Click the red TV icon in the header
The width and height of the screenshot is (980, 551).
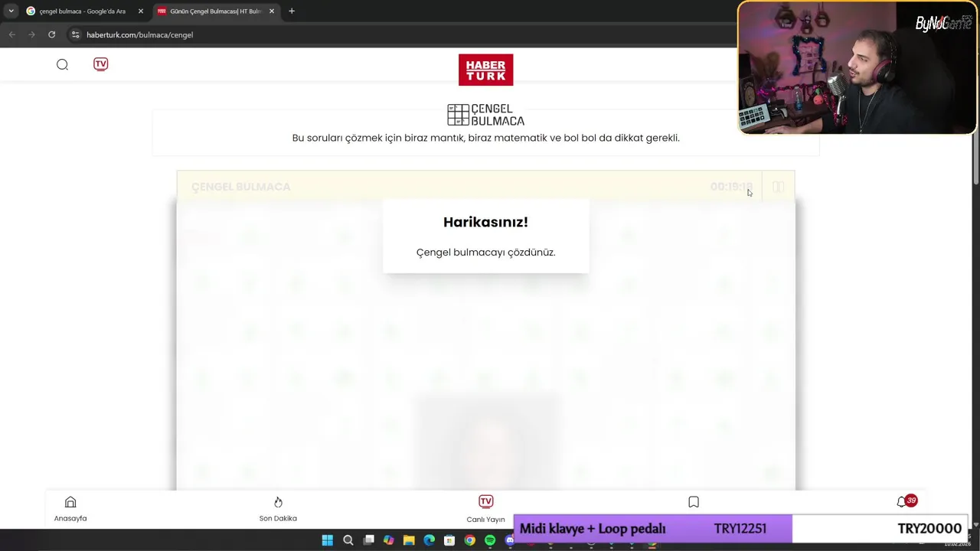(100, 64)
